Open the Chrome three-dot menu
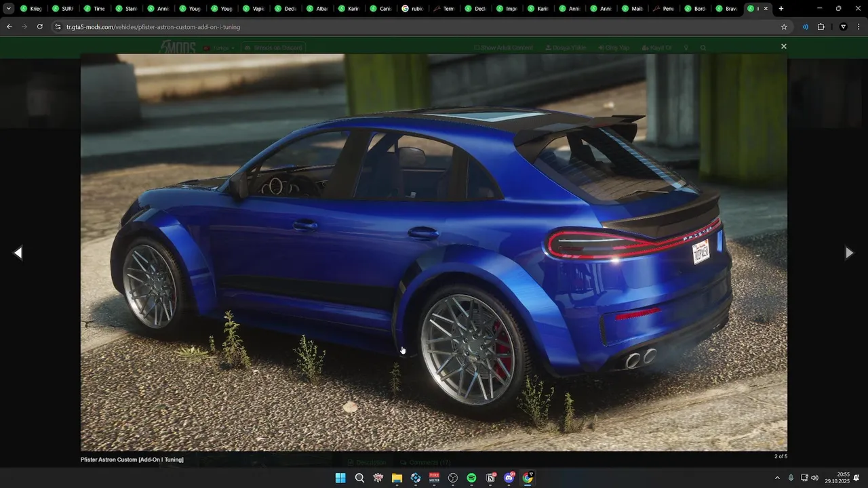This screenshot has height=488, width=868. [859, 27]
